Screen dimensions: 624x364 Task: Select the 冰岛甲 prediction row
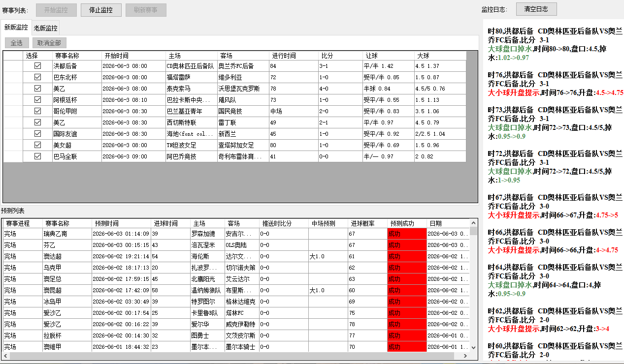(x=236, y=302)
